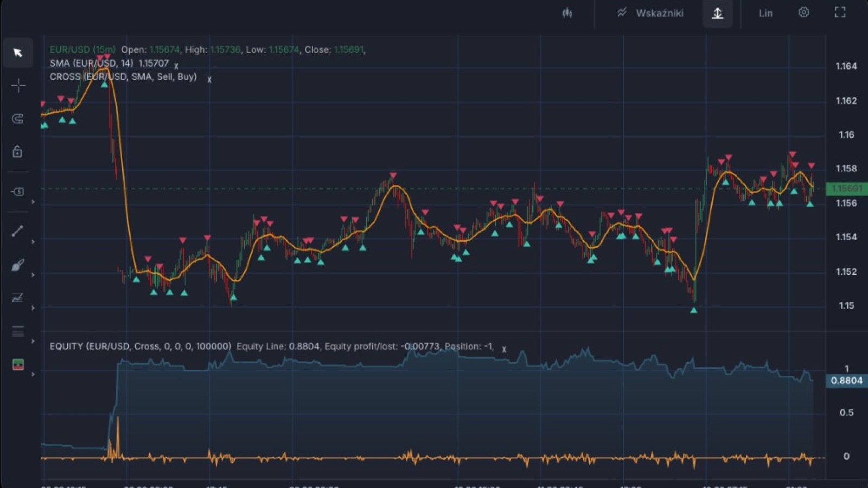This screenshot has width=868, height=488.
Task: Select the crosshair tool
Action: pyautogui.click(x=18, y=86)
